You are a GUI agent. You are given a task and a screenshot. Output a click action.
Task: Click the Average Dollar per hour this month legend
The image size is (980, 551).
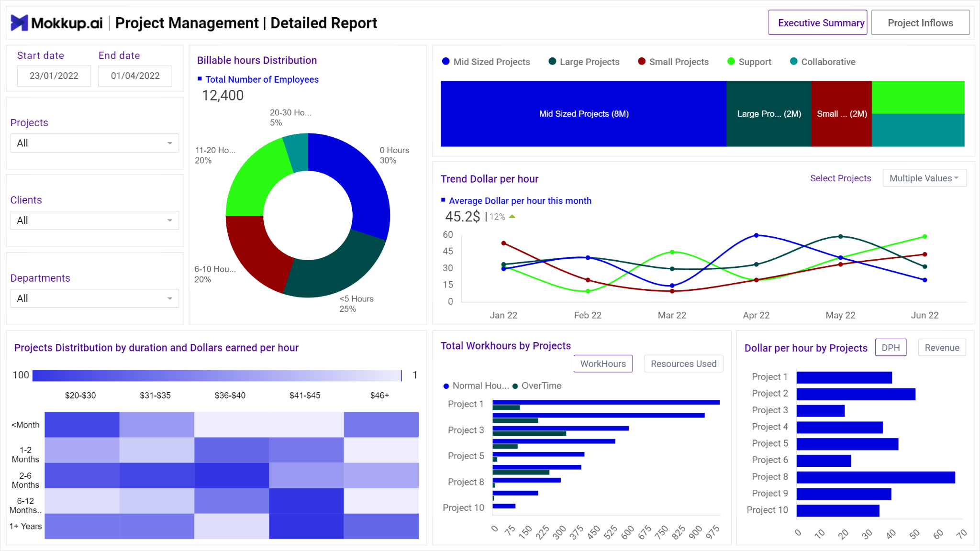516,201
